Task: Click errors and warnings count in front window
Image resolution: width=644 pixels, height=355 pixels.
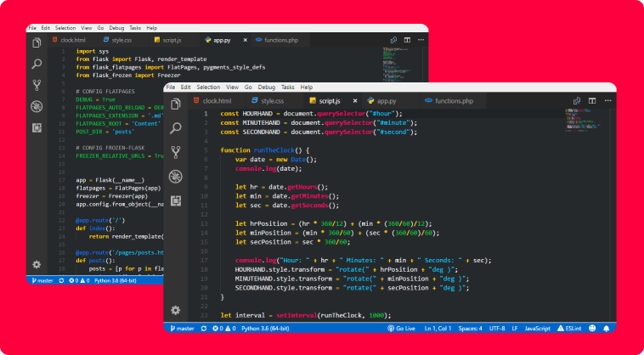Action: (223, 329)
